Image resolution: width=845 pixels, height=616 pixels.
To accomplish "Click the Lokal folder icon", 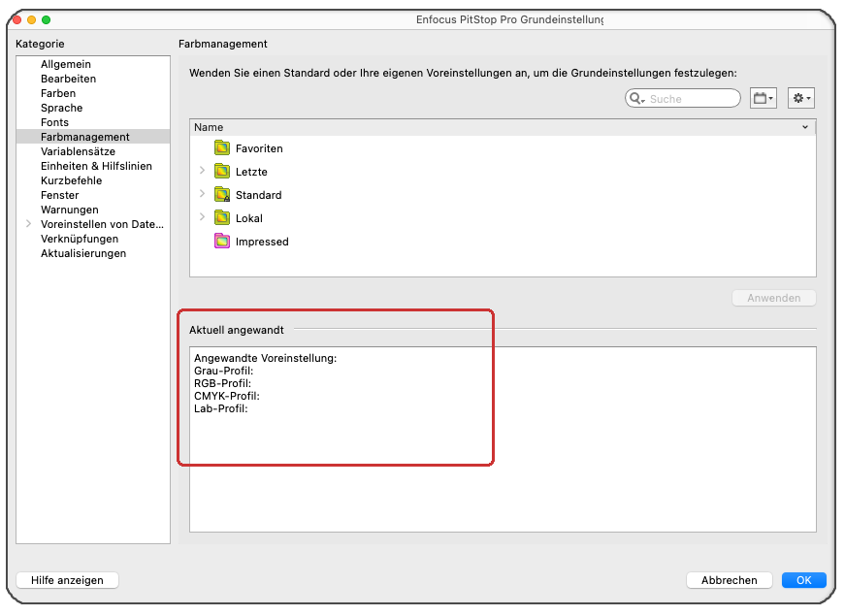I will [222, 218].
